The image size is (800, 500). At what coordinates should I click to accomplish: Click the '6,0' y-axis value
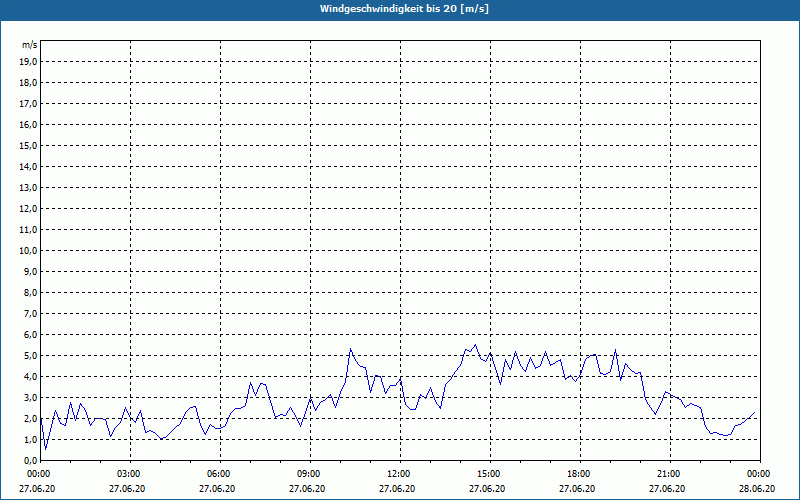(30, 335)
